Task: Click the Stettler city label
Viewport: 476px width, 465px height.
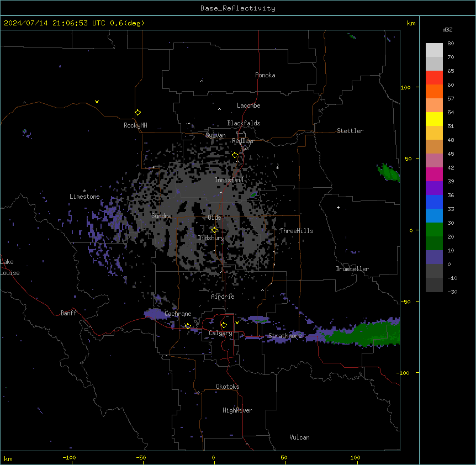Action: [x=350, y=131]
